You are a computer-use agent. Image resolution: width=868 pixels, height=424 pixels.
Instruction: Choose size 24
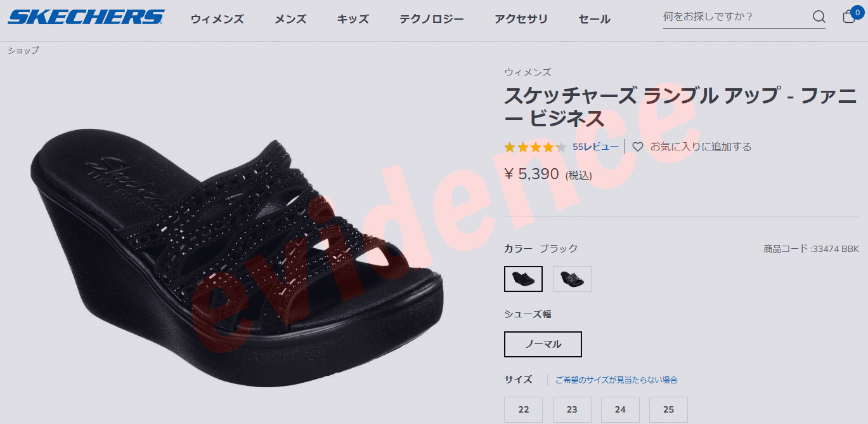tap(620, 409)
